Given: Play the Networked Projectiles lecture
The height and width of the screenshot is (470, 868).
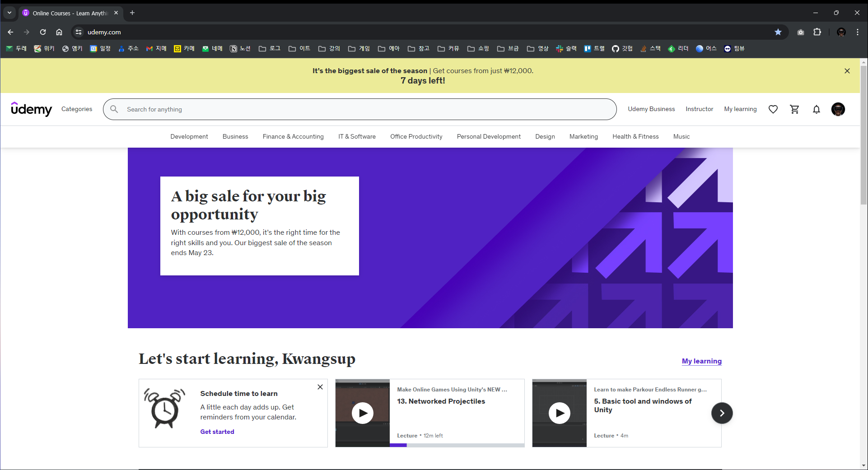Looking at the screenshot, I should 363,413.
